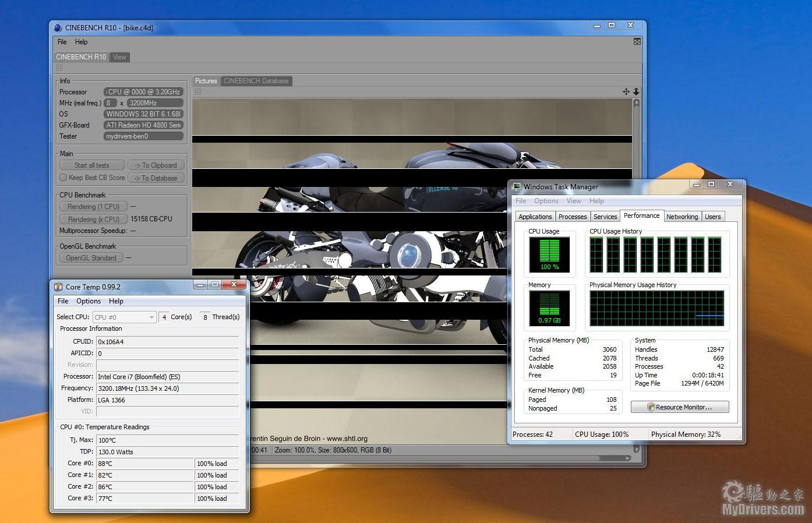812x523 pixels.
Task: Click the picture pan arrows icon
Action: click(x=626, y=91)
